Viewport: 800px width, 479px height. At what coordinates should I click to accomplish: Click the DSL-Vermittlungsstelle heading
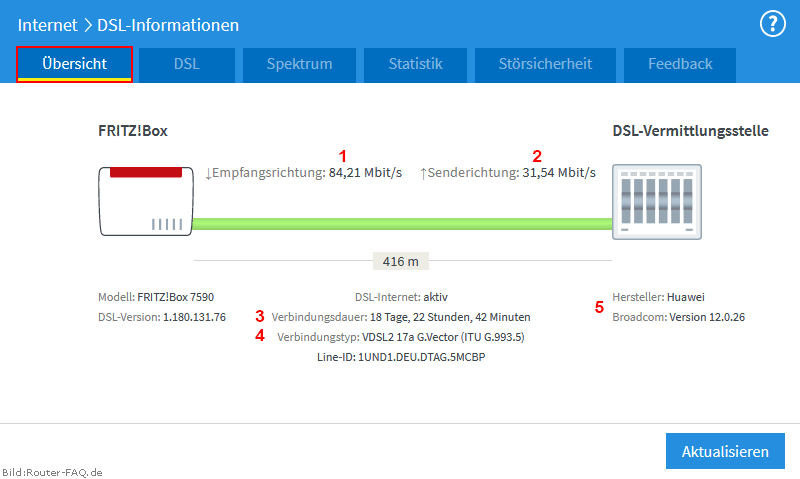coord(690,131)
